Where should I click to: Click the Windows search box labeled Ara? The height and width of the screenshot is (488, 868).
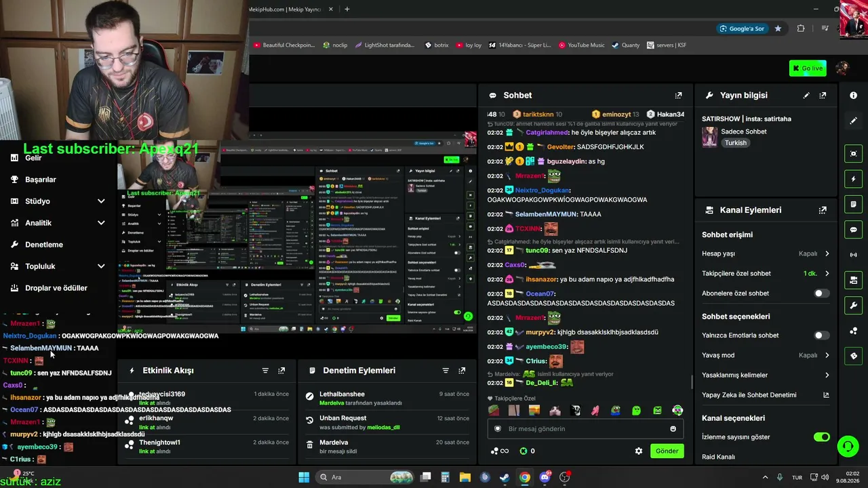pyautogui.click(x=365, y=477)
